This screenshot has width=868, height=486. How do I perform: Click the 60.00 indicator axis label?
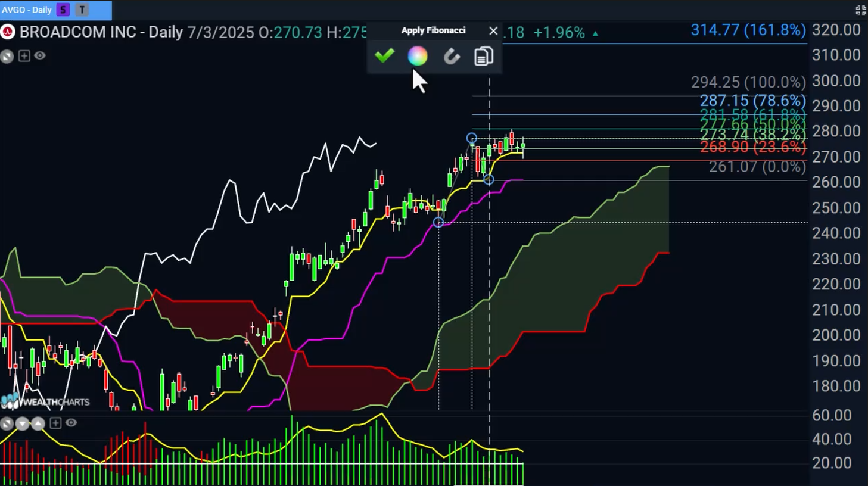point(832,415)
